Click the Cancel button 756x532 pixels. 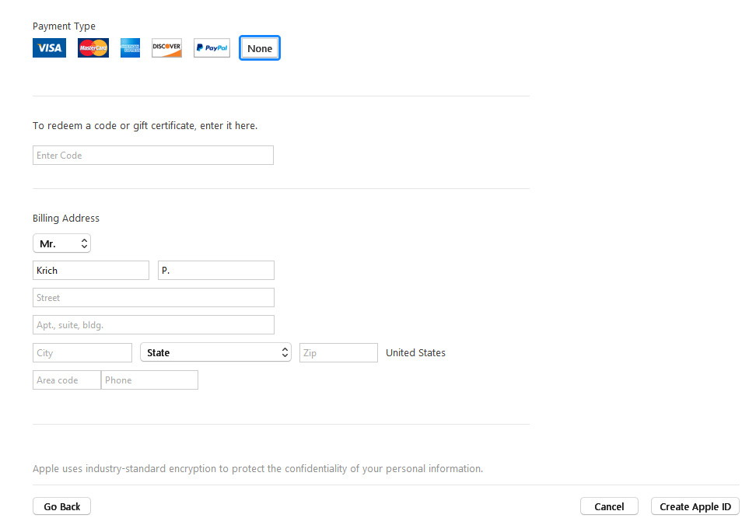[x=609, y=506]
